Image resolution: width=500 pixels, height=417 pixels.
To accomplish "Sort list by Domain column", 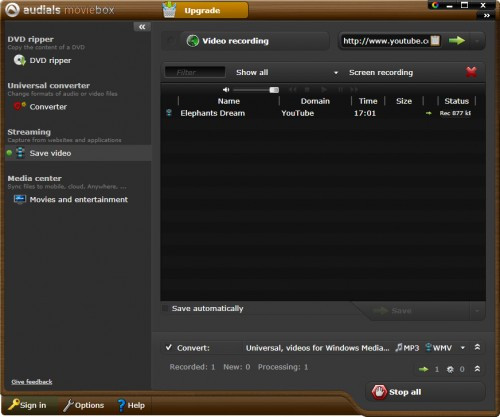I will click(315, 101).
